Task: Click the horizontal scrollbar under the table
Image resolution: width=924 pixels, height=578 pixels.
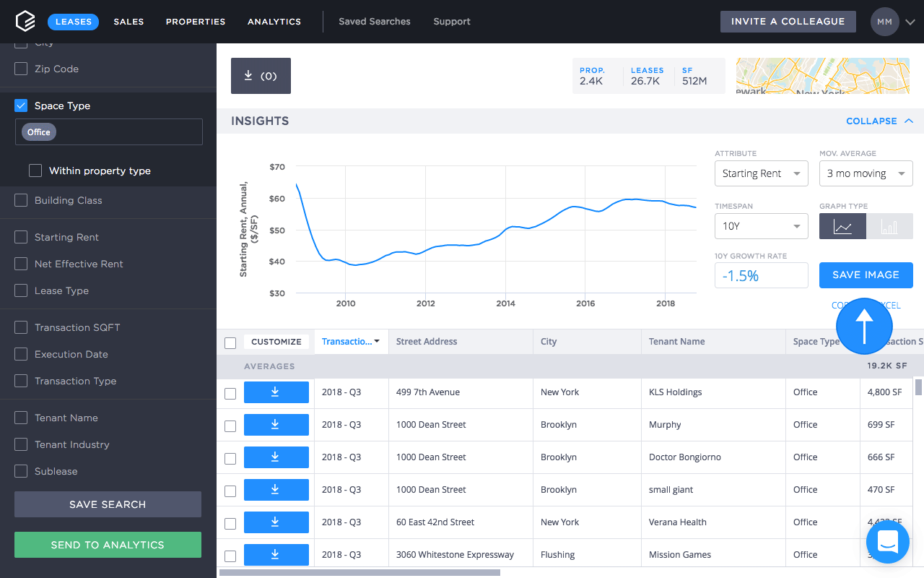Action: click(x=359, y=572)
